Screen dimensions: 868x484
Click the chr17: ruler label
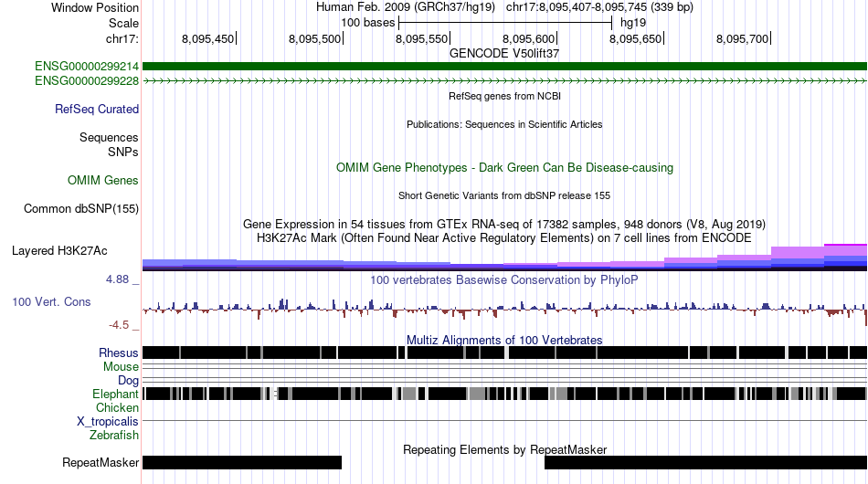coord(122,38)
